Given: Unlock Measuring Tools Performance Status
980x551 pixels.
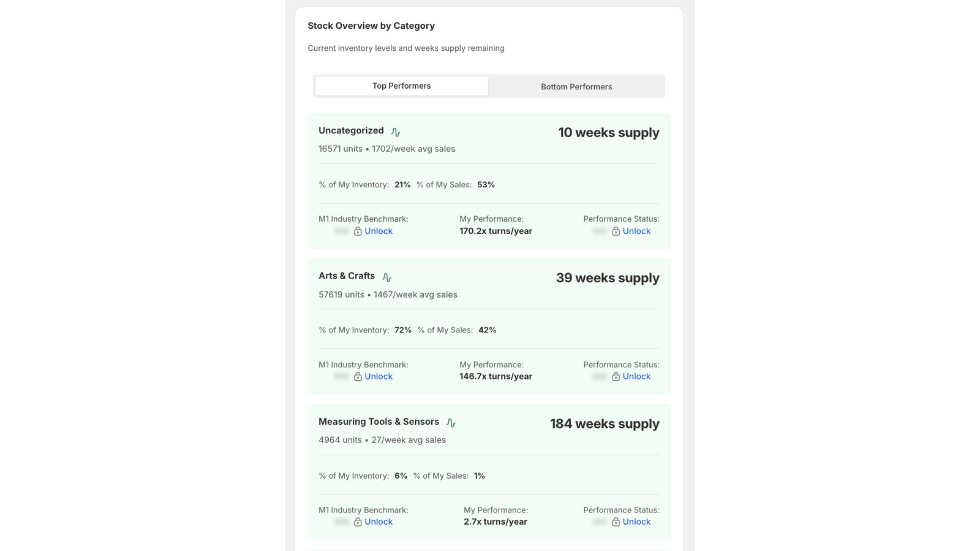Looking at the screenshot, I should coord(636,521).
